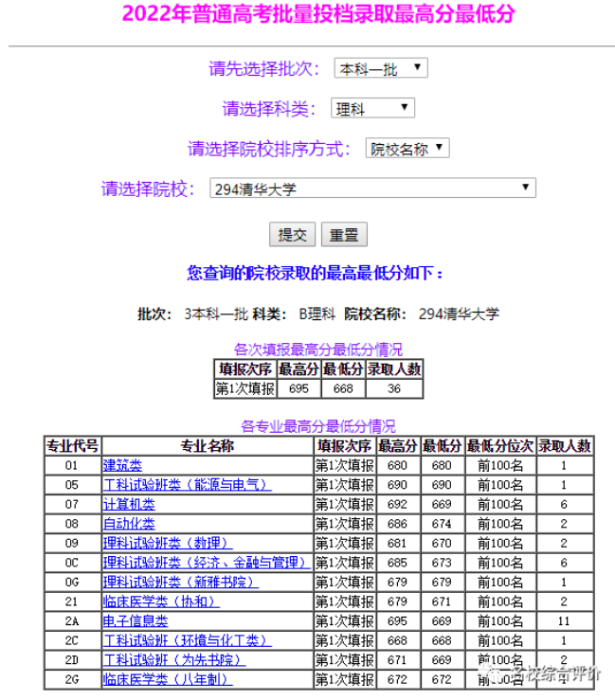Select the 第1次填报 cell in summary table

[245, 388]
